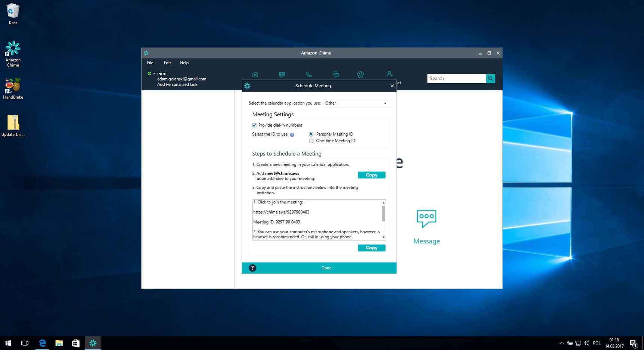Screen dimensions: 644x350
Task: Launch Microsoft Edge from taskbar
Action: coord(42,343)
